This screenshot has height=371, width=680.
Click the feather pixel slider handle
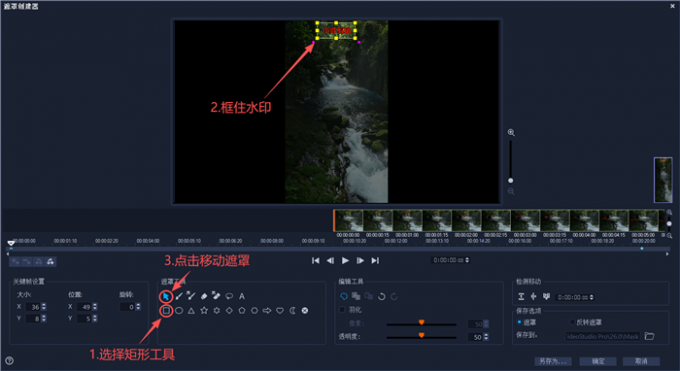click(421, 322)
